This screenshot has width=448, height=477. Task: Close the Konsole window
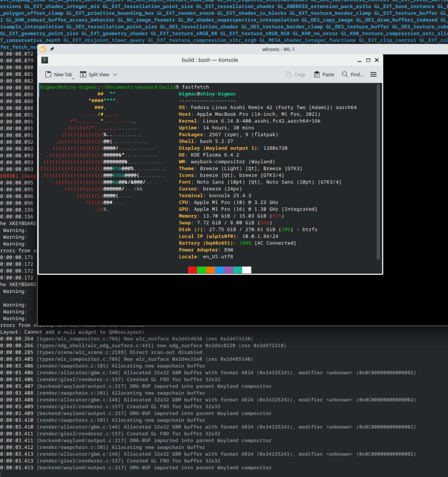pos(377,60)
